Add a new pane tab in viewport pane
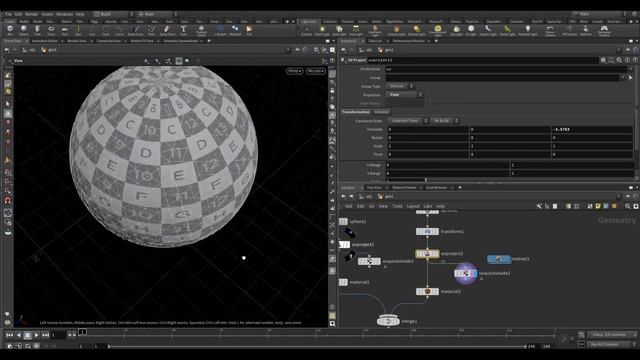Screen dimensions: 640x360 (x=209, y=41)
